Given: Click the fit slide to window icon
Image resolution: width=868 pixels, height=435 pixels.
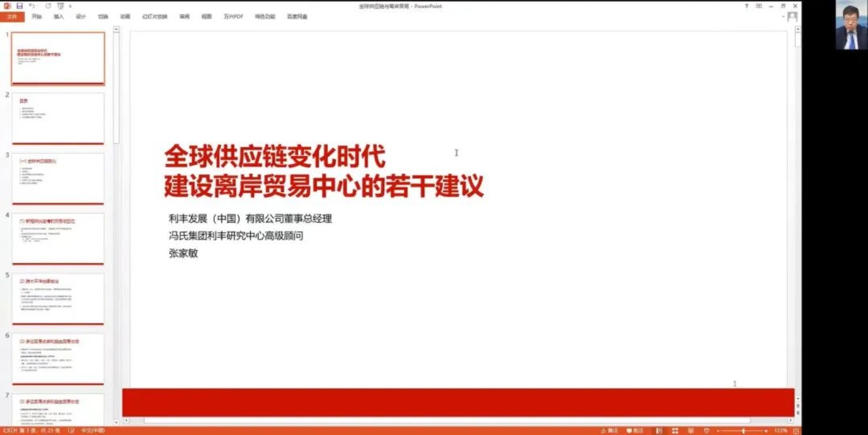Looking at the screenshot, I should coord(796,431).
